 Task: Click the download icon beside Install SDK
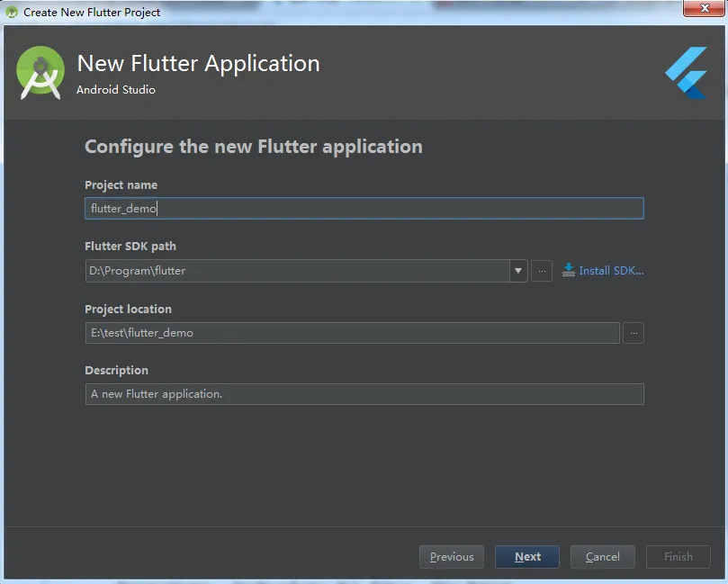[x=569, y=270]
